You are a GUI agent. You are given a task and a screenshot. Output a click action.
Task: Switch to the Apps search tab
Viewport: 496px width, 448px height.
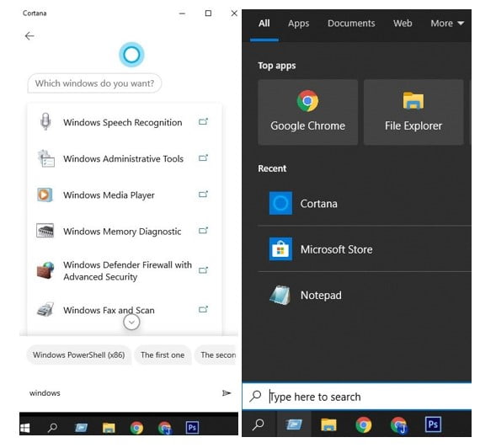298,24
